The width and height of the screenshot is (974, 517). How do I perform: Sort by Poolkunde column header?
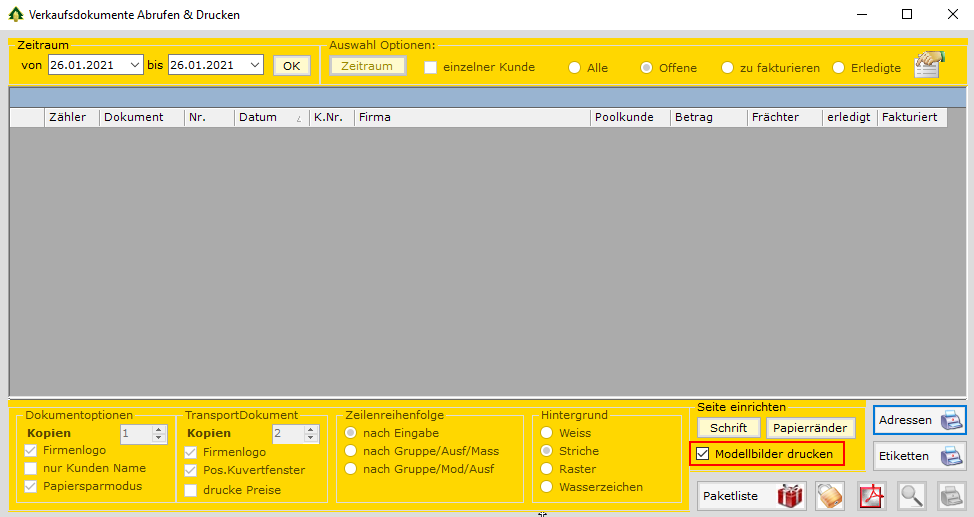(x=630, y=117)
